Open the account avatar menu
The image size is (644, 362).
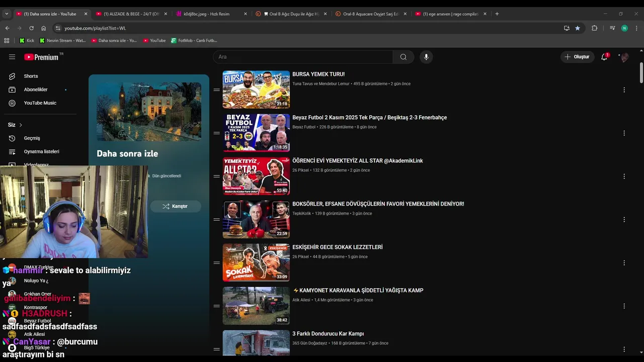[624, 57]
